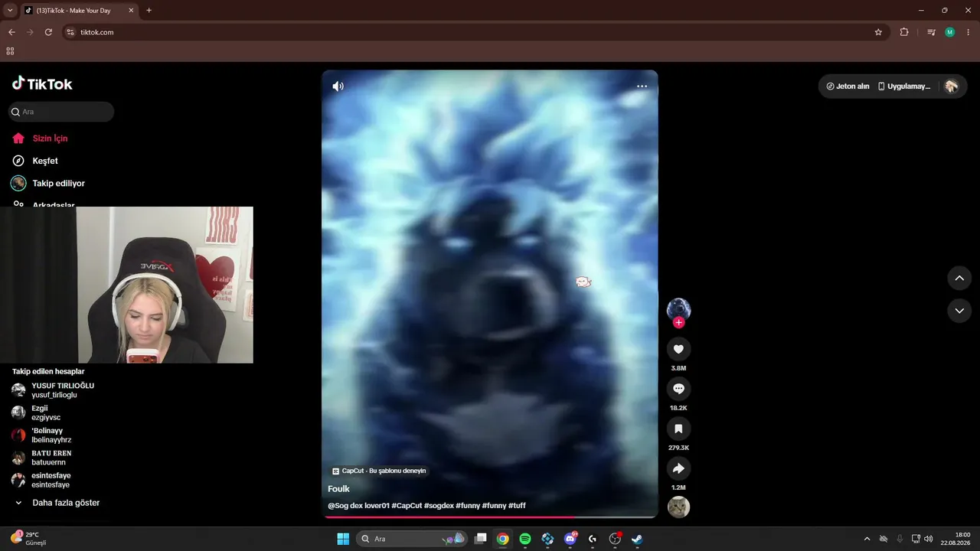Focus the TikTok 'Ara' search field
The width and height of the screenshot is (980, 551).
61,112
